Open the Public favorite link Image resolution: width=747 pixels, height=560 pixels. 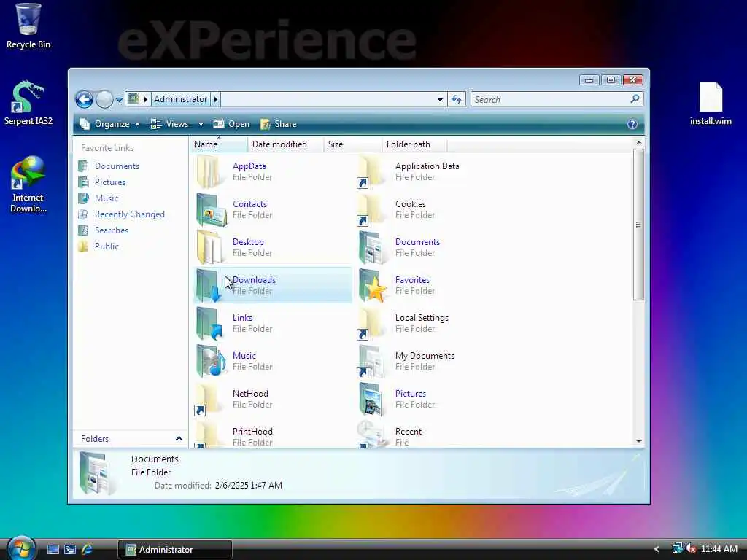coord(107,246)
